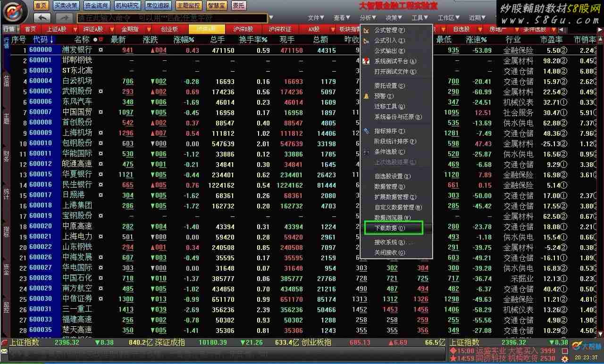Click the 主题监控 toolbar button
604x364 pixels.
tap(189, 6)
